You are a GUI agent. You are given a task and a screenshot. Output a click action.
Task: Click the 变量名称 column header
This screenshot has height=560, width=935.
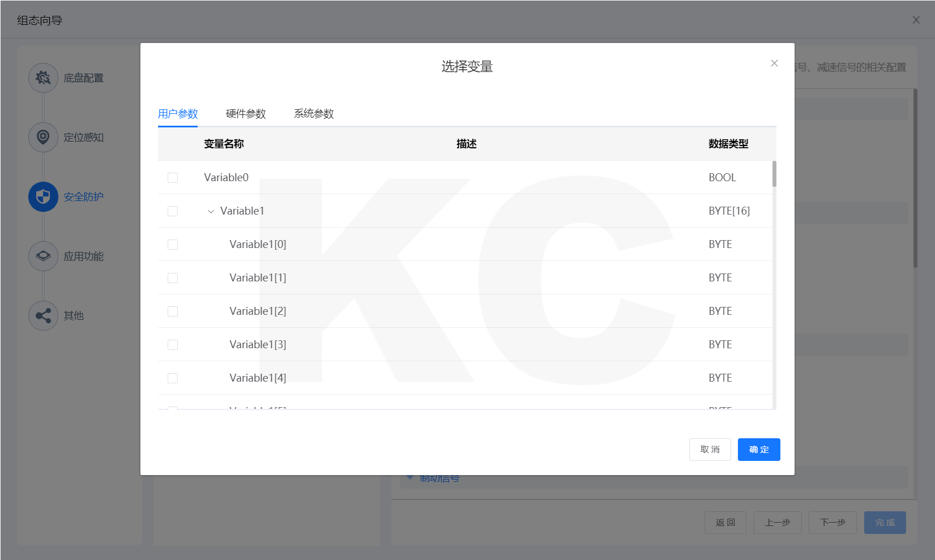click(x=224, y=144)
